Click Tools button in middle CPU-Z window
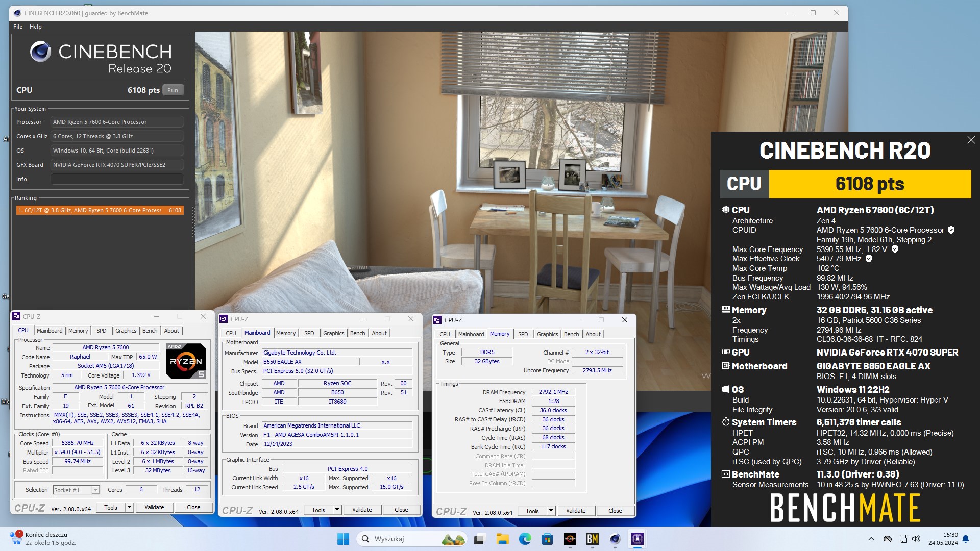 pyautogui.click(x=318, y=510)
